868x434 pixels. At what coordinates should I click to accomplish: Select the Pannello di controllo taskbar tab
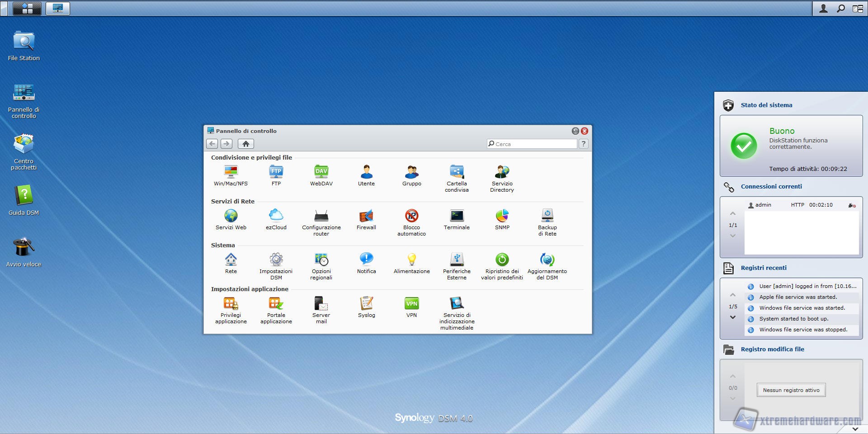click(x=58, y=8)
